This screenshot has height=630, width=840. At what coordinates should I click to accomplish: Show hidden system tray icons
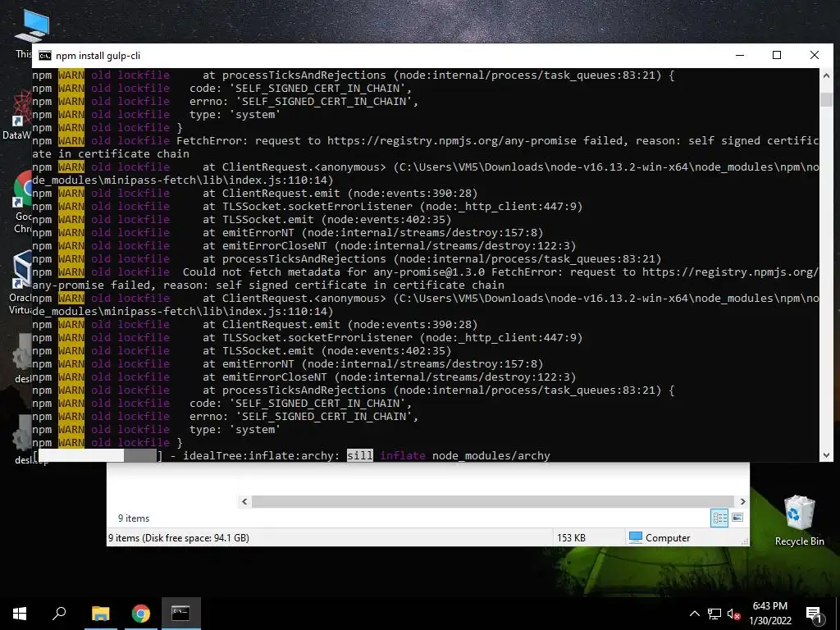point(694,614)
